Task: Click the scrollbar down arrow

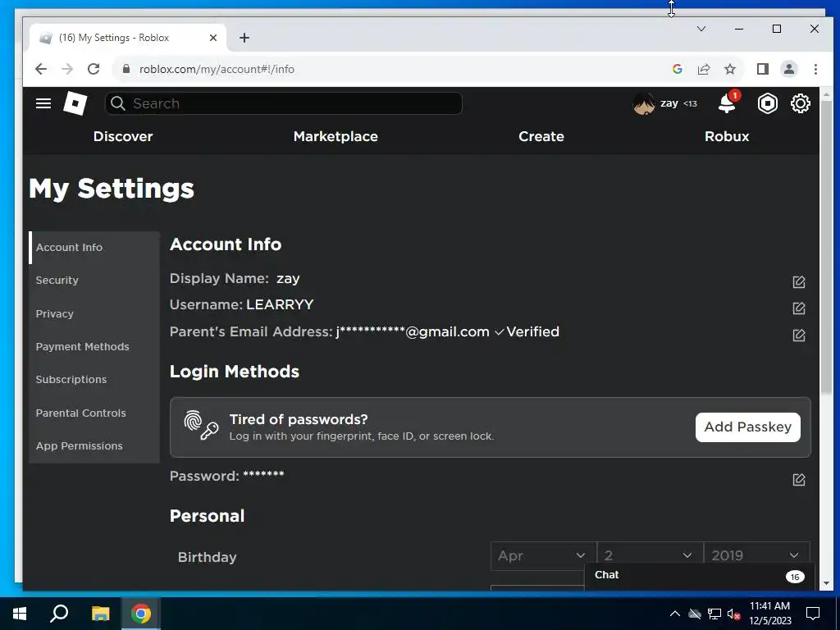Action: pyautogui.click(x=826, y=583)
